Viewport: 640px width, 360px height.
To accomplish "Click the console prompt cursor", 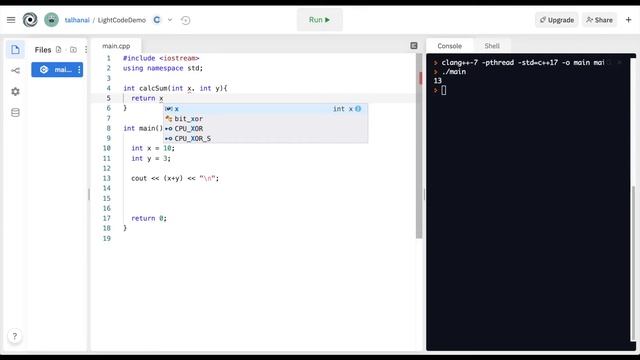I will pyautogui.click(x=444, y=90).
